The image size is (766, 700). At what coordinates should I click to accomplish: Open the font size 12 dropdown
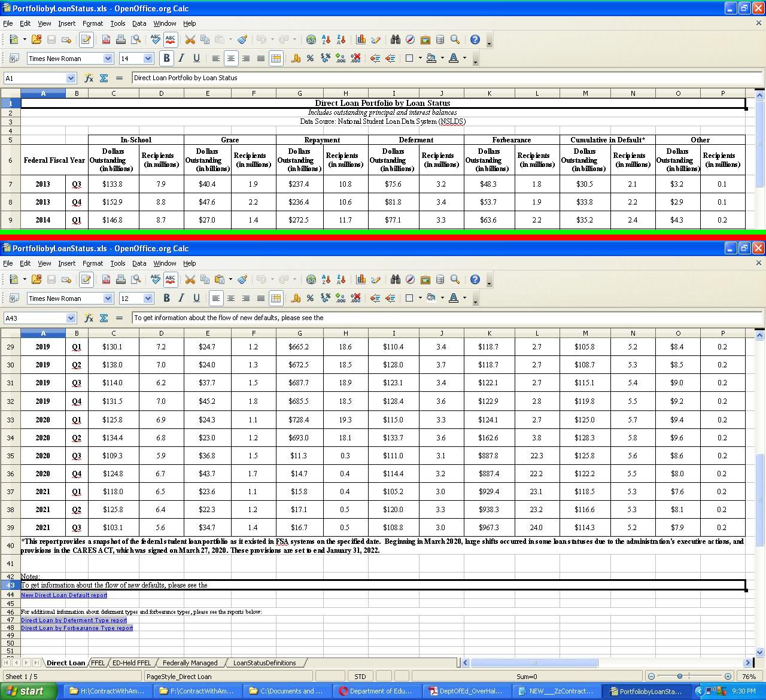(148, 298)
